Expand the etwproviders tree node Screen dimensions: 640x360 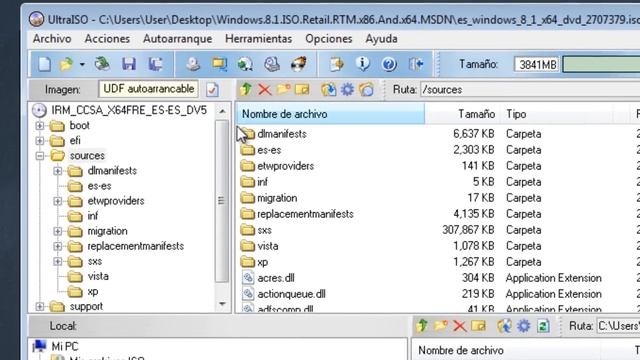click(x=58, y=201)
